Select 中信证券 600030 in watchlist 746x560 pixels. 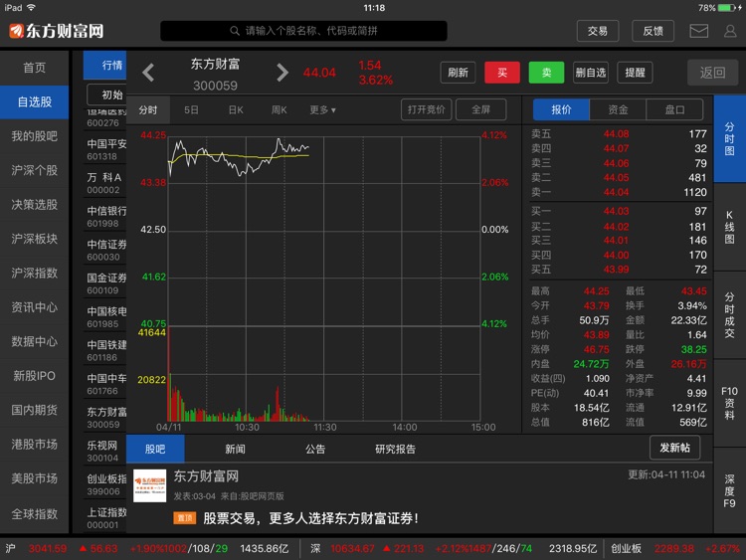tap(105, 251)
